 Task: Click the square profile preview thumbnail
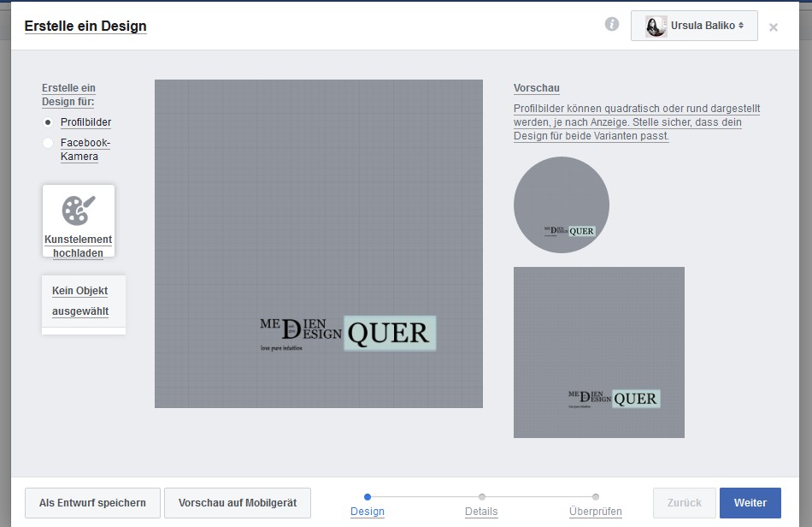tap(599, 352)
